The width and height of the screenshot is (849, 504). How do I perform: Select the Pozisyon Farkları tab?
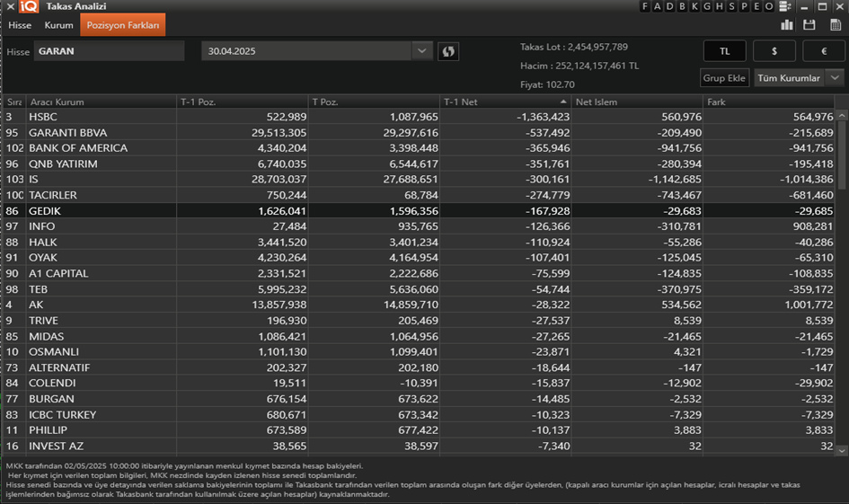[123, 25]
